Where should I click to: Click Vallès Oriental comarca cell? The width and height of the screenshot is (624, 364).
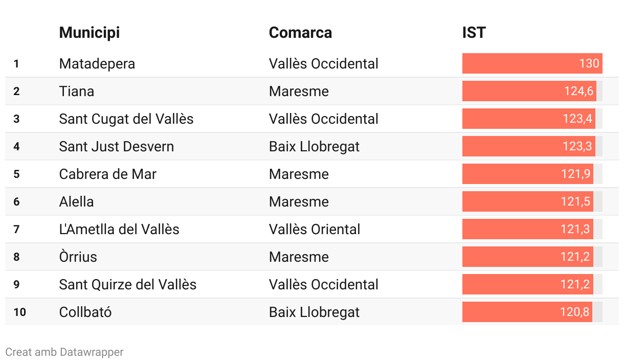click(x=315, y=230)
